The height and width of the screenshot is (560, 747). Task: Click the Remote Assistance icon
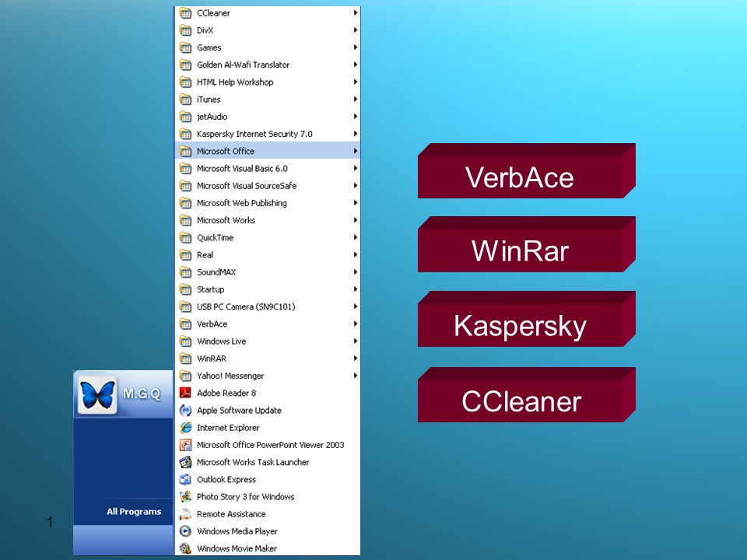185,514
